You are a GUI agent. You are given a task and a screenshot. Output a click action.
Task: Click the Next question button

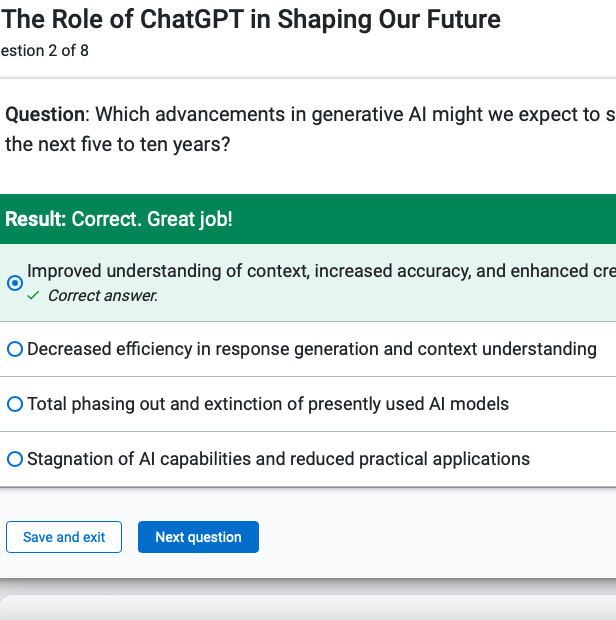click(198, 537)
